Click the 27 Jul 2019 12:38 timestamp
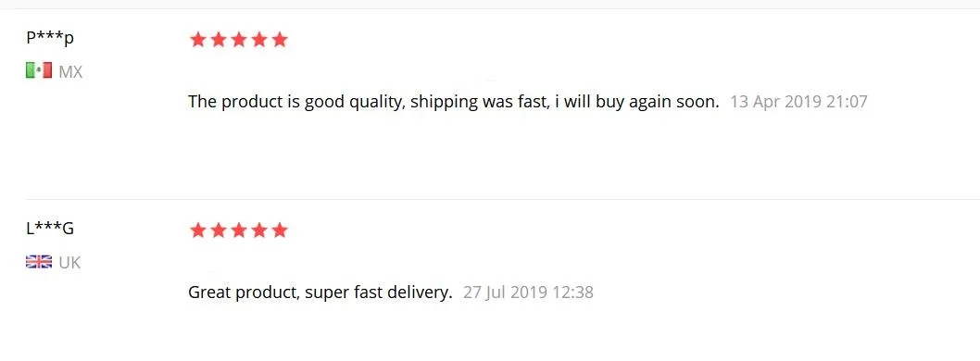This screenshot has height=361, width=980. click(528, 293)
